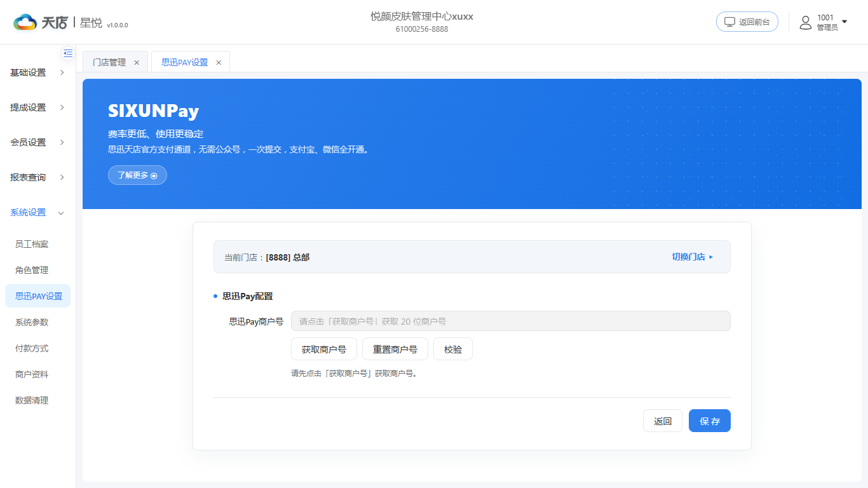The width and height of the screenshot is (868, 488).
Task: Open 角色管理 in the sidebar
Action: (x=32, y=270)
